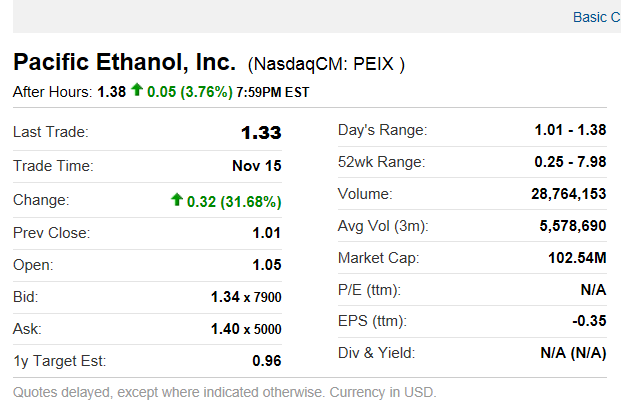Click the green up arrow in Change row
Screen dimensions: 621x413
(177, 200)
